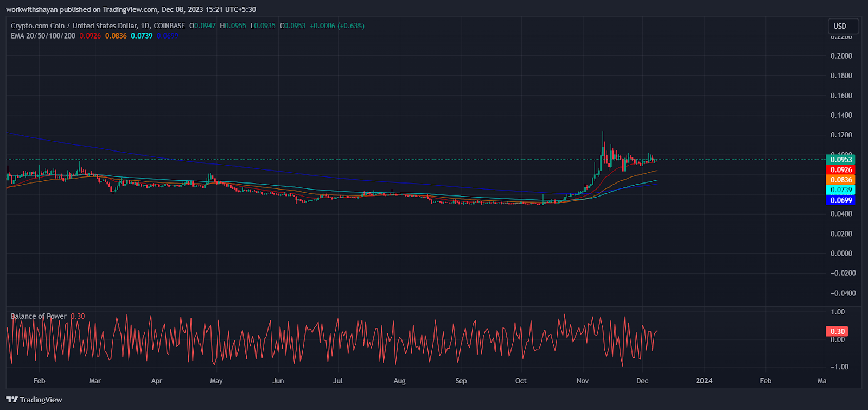The image size is (868, 410).
Task: Click the 0.1400 price axis label
Action: [x=841, y=115]
